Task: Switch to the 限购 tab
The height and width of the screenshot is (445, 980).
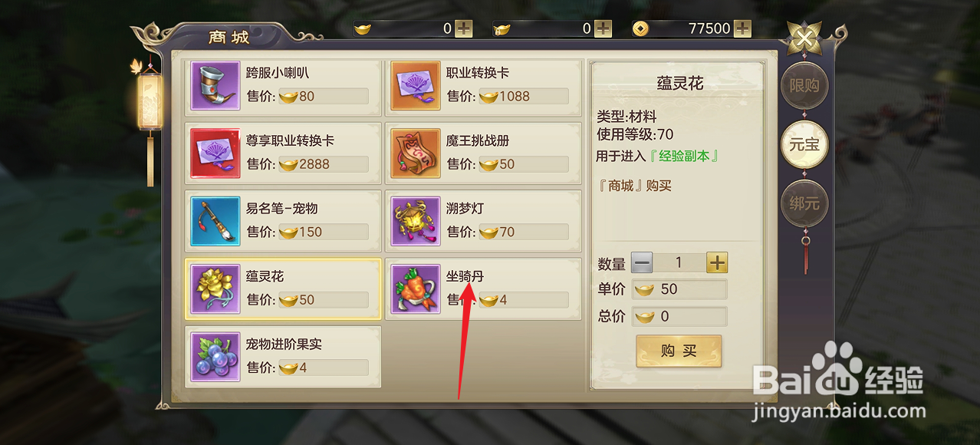Action: (804, 86)
